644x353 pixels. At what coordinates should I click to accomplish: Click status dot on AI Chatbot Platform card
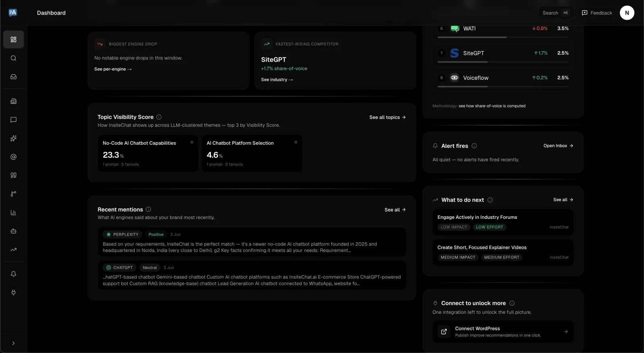pyautogui.click(x=296, y=142)
